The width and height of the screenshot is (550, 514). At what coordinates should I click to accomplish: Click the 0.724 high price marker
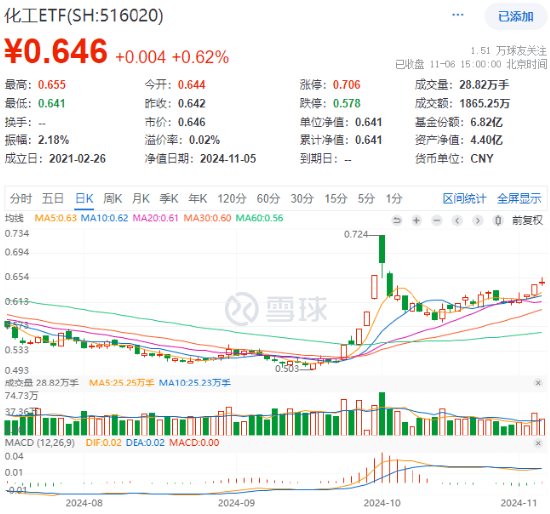click(356, 234)
